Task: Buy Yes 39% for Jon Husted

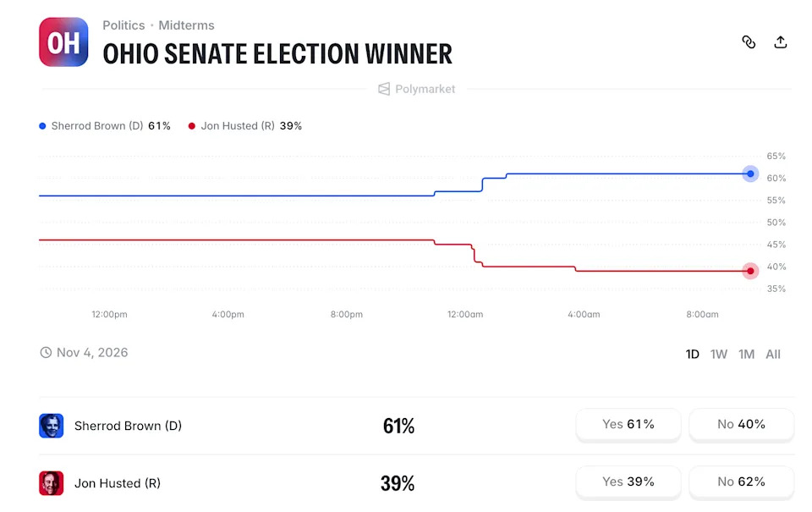Action: 628,482
